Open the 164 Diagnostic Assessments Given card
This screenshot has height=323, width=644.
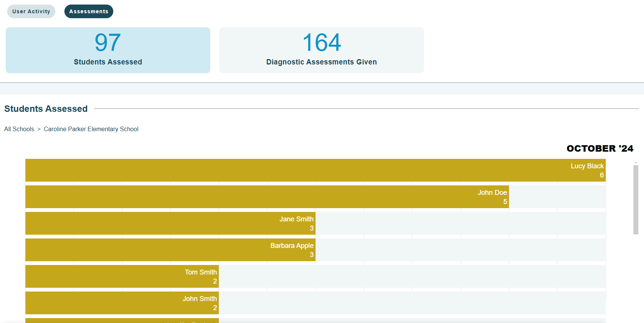pyautogui.click(x=322, y=50)
